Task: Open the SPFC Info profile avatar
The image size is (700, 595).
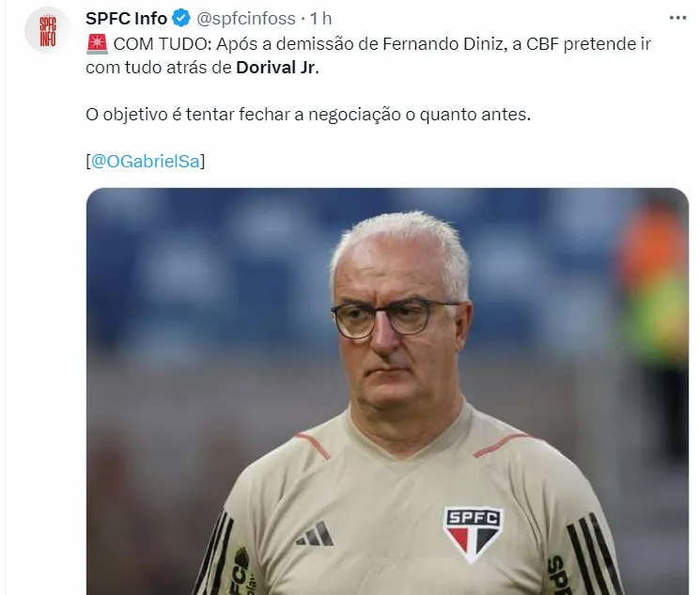Action: point(48,31)
